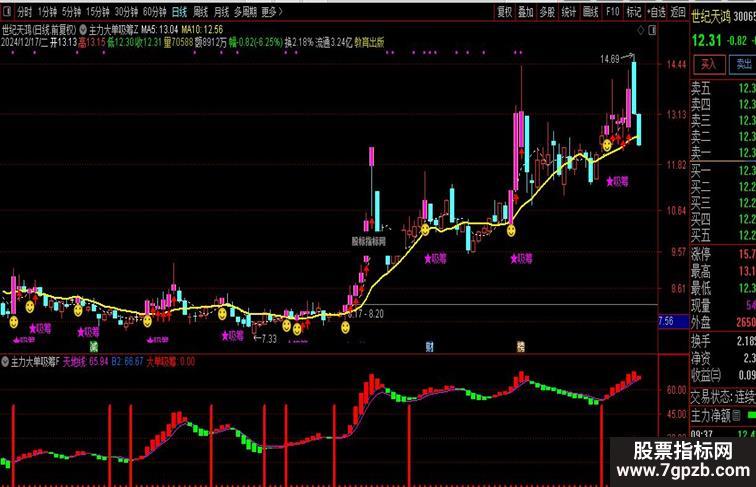Click the 主力大单吸筹F sub-indicator name
The image size is (756, 487).
35,361
